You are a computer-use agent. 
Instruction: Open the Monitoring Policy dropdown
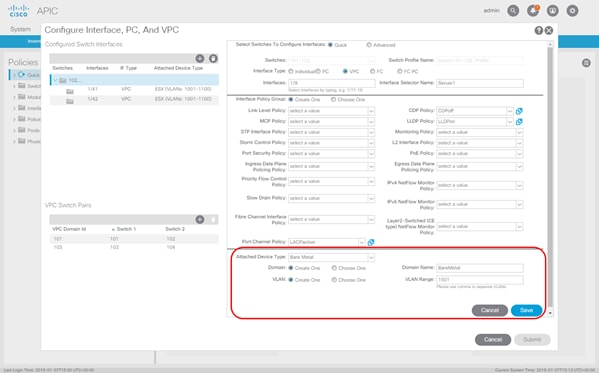[519, 132]
